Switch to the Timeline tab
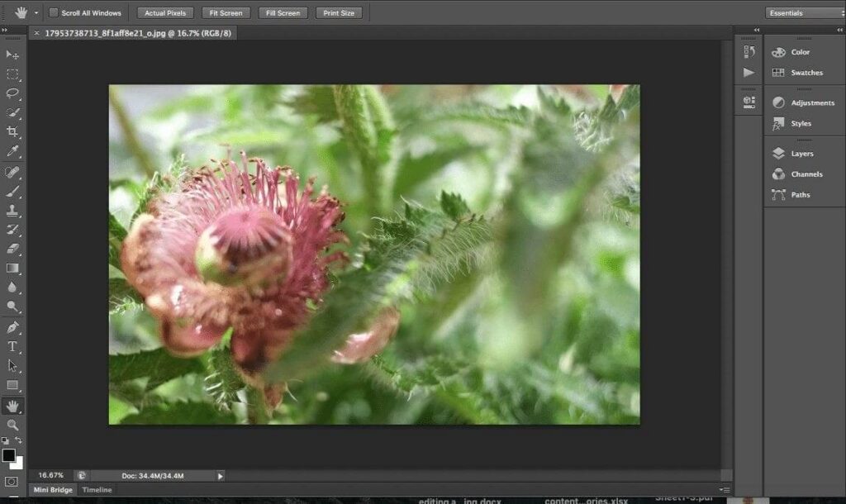The width and height of the screenshot is (846, 504). (97, 489)
